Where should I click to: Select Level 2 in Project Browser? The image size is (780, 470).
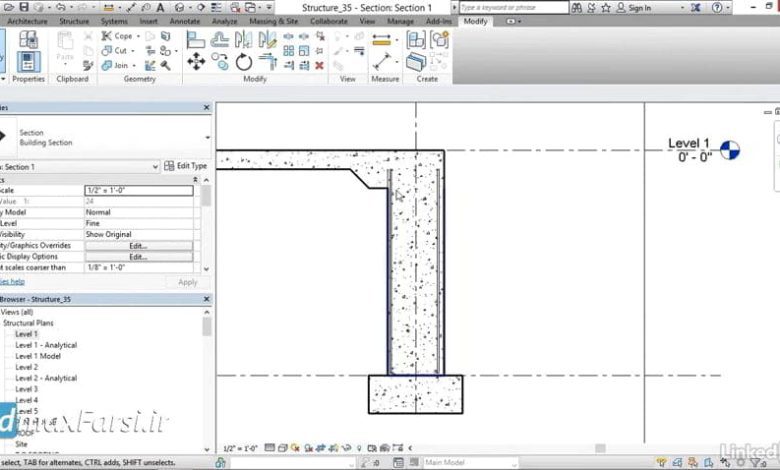pyautogui.click(x=26, y=367)
